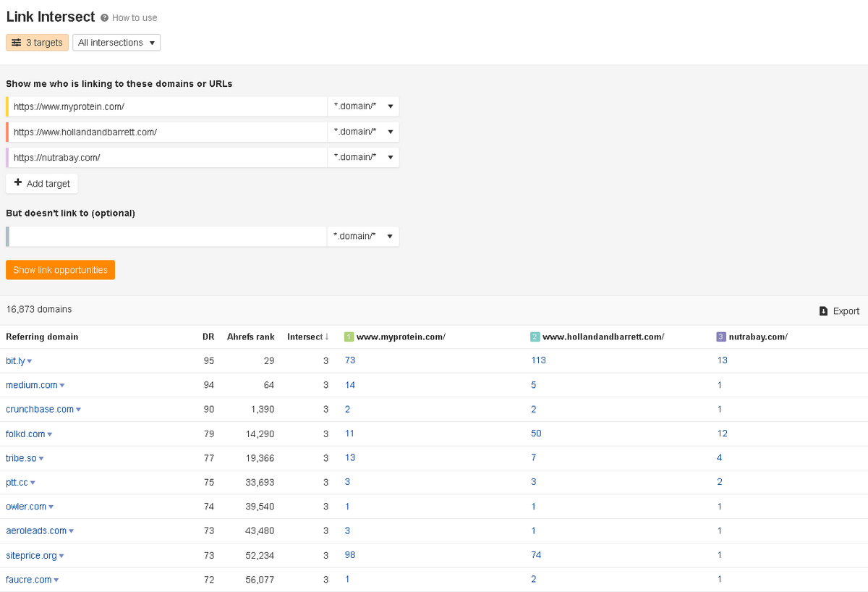Open mode dropdown for nutrabay.com target

[363, 157]
